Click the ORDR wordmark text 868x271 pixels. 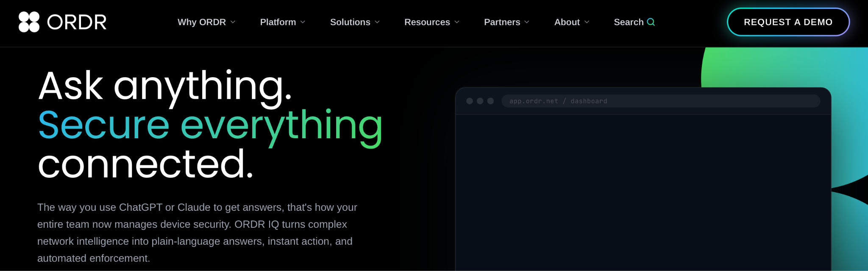pyautogui.click(x=77, y=22)
